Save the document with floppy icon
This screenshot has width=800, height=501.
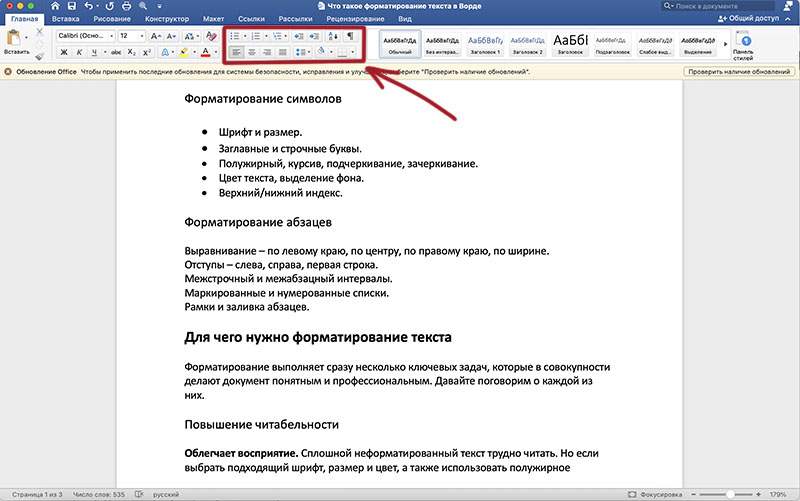pos(71,6)
